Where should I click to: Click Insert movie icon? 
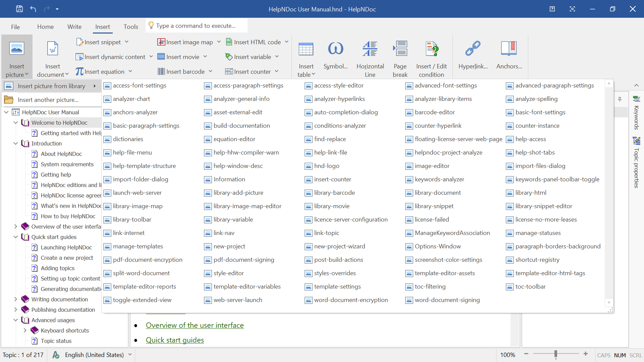click(161, 57)
